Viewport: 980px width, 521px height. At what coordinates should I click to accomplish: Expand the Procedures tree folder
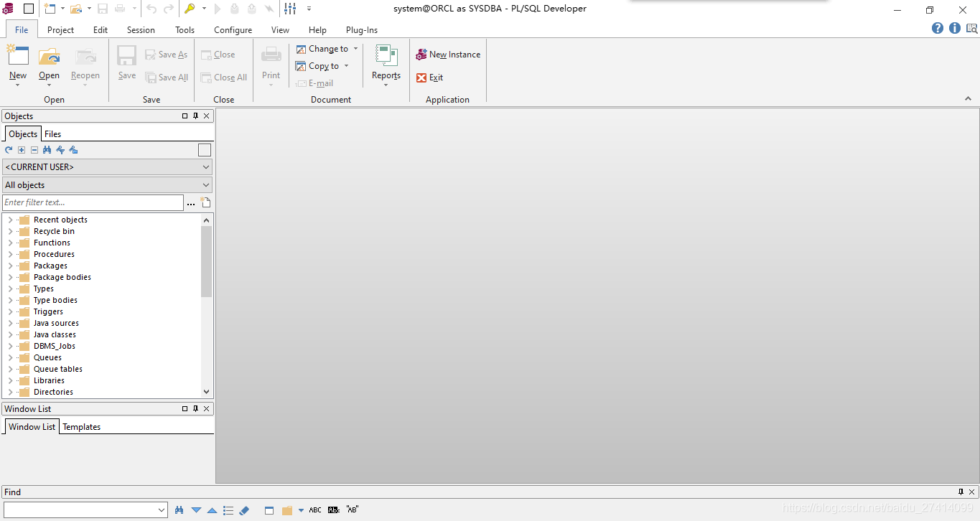coord(10,254)
